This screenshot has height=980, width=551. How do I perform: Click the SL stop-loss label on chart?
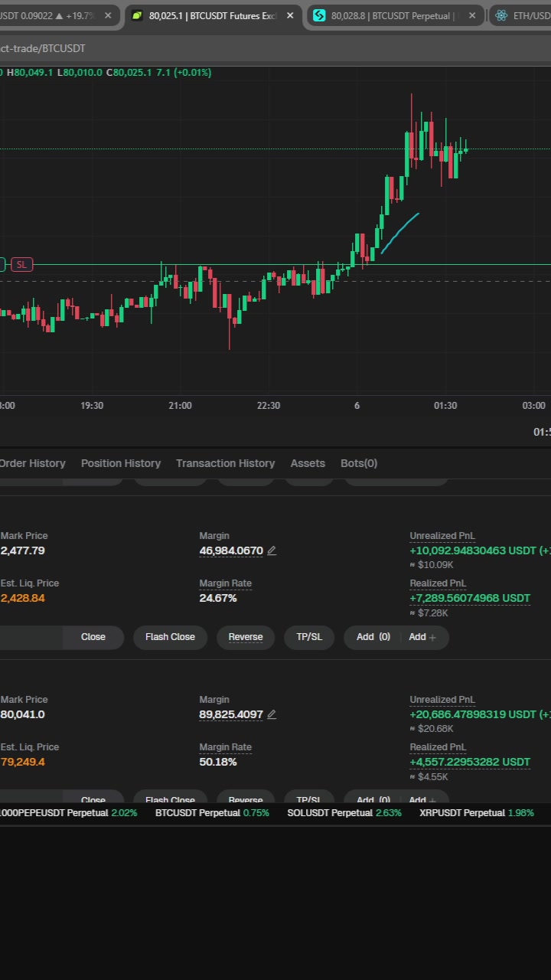point(21,265)
